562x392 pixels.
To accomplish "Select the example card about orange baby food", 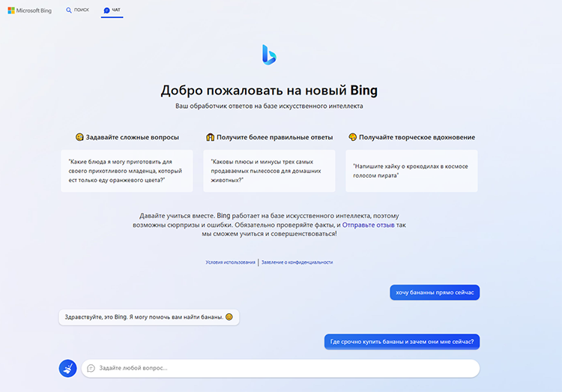I will coord(127,171).
